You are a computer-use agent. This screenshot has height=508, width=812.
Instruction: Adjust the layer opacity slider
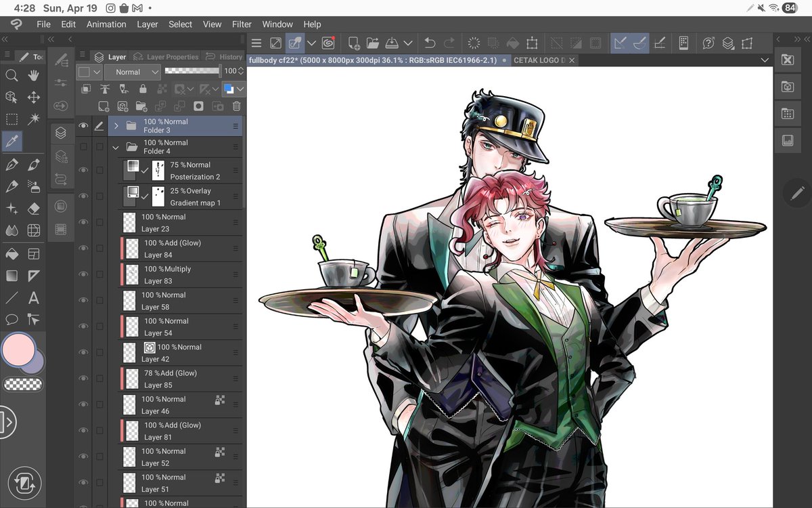point(192,70)
